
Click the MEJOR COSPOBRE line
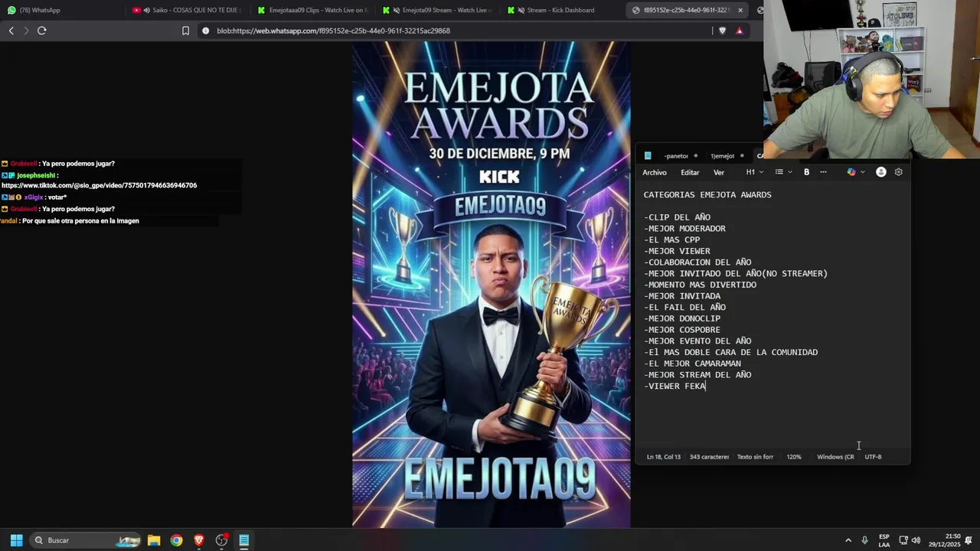[682, 330]
